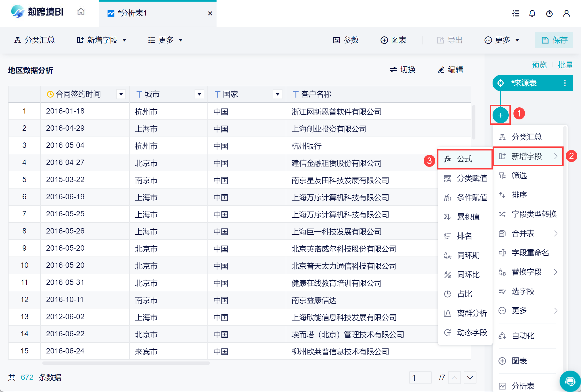Expand the 国家 column dropdown arrow

[277, 94]
